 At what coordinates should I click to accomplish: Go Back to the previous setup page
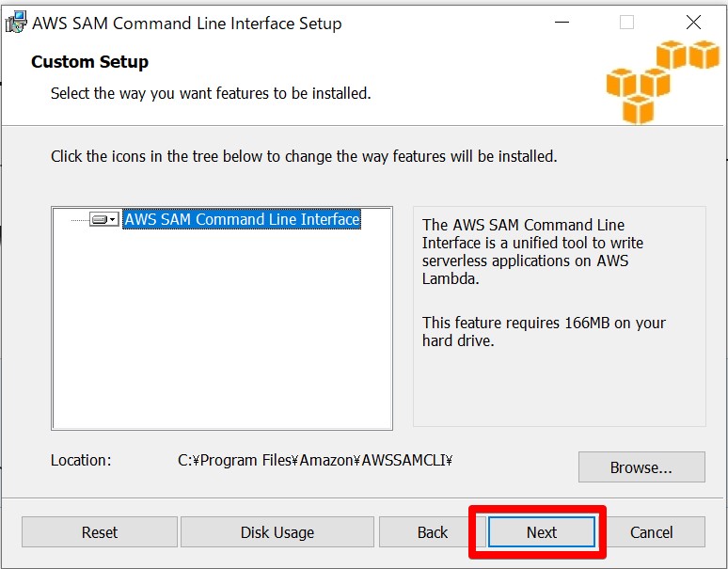tap(432, 532)
